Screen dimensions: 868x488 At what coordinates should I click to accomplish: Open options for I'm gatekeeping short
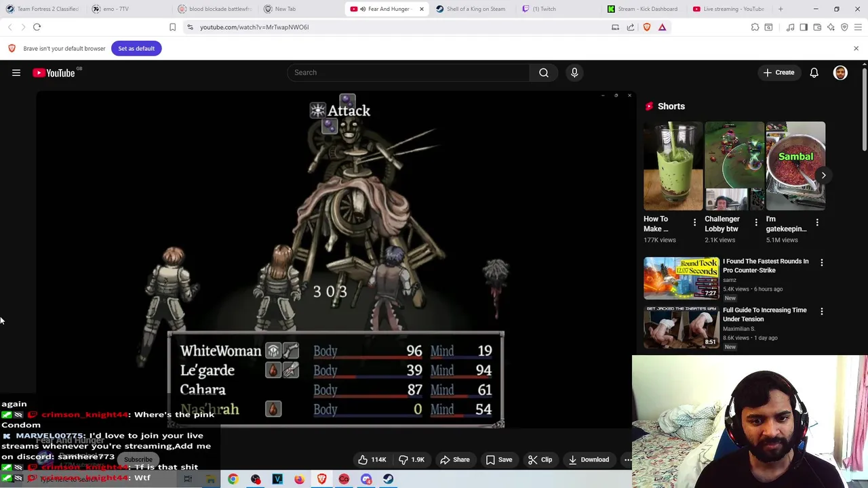pyautogui.click(x=817, y=223)
